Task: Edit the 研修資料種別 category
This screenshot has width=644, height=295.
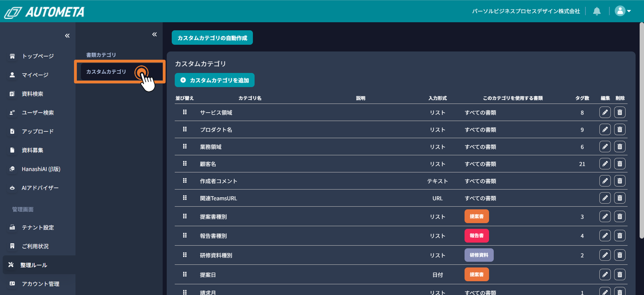Action: [605, 255]
